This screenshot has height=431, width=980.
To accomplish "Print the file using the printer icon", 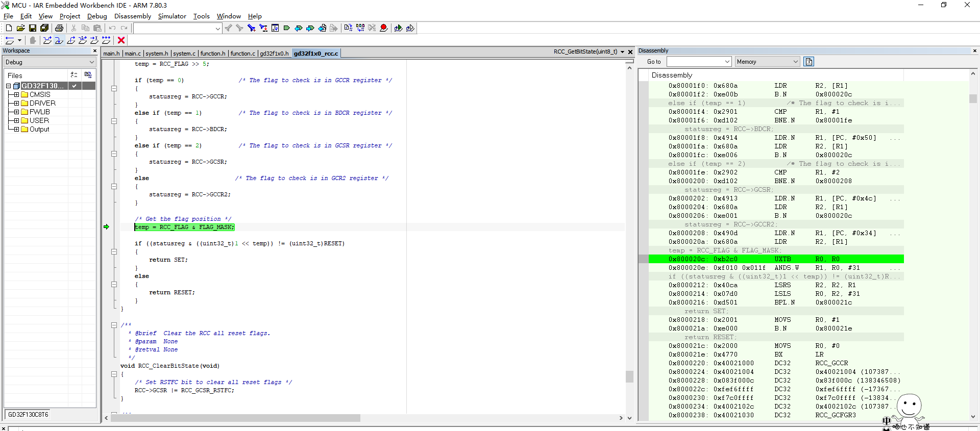I will tap(59, 28).
